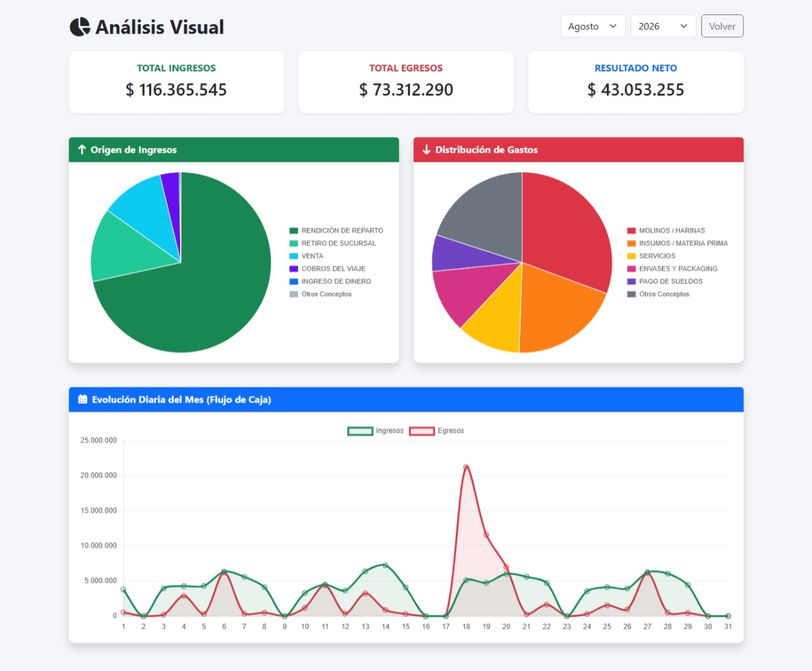Click the Evolución Diaria del Mes (Flujo de Caja) title

pos(181,399)
